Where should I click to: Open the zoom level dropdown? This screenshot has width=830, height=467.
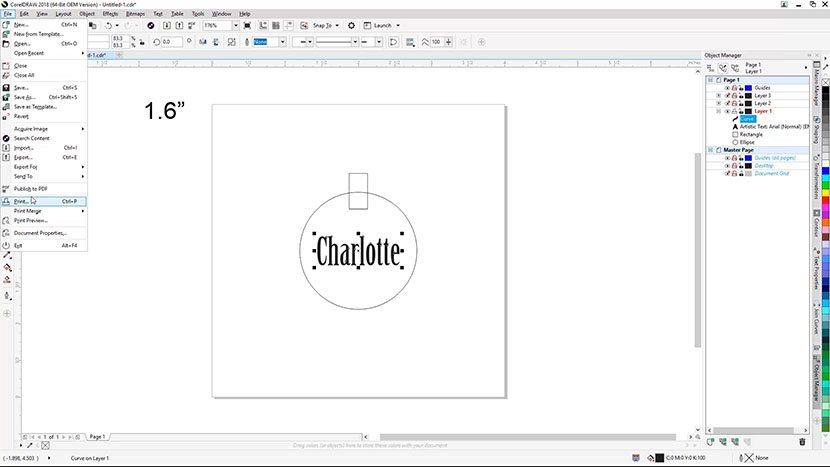tap(237, 25)
